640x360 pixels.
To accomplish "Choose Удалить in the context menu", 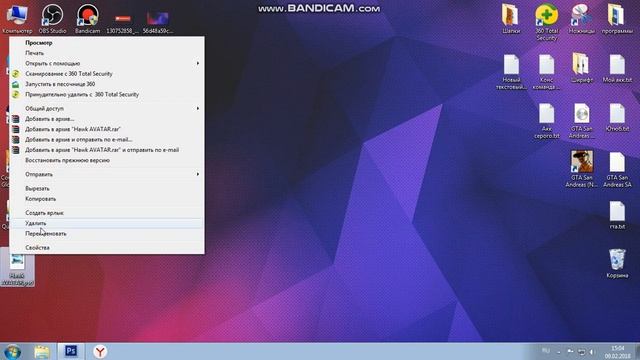I will 107,223.
